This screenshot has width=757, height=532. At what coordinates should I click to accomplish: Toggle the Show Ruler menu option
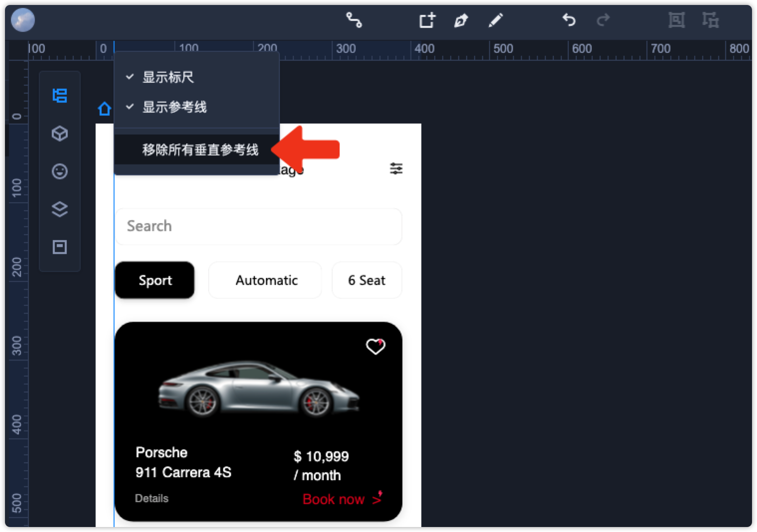(x=196, y=77)
